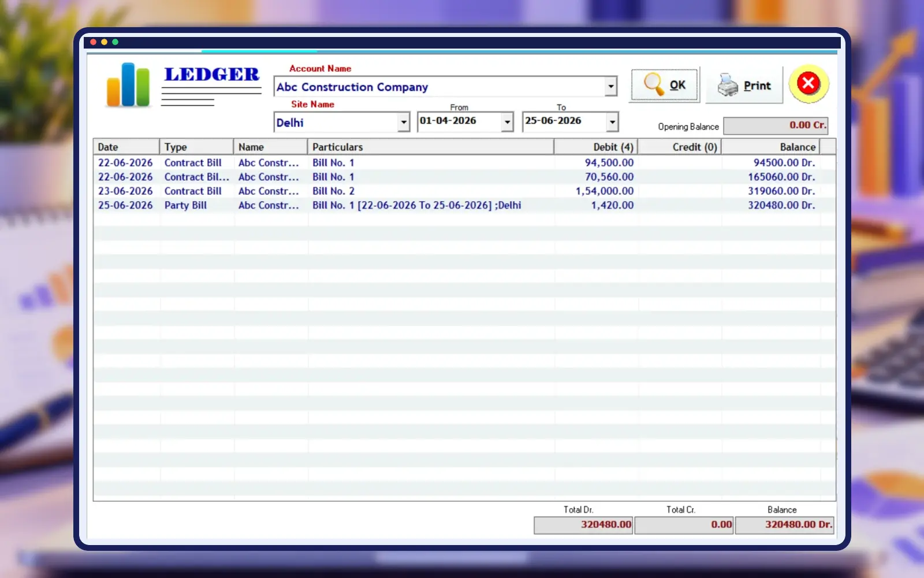
Task: Click the yellow window minimize dot
Action: tap(104, 42)
